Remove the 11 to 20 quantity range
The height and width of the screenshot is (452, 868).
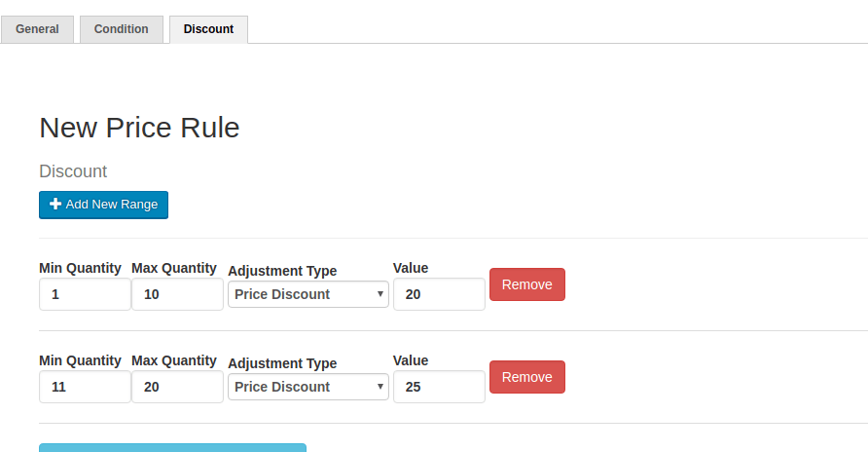click(526, 377)
